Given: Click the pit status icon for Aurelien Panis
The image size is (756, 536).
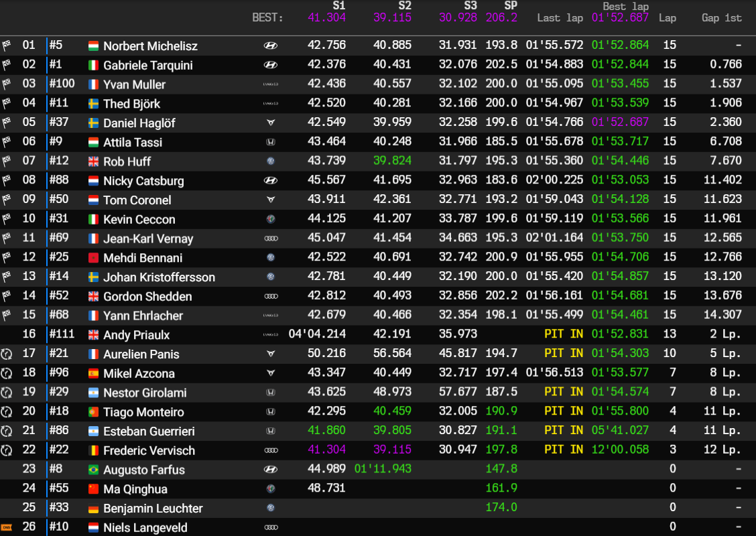Looking at the screenshot, I should click(x=7, y=354).
